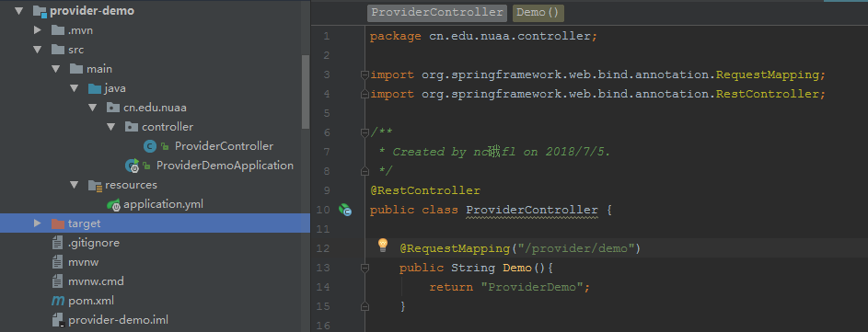Click the orange target folder icon
Screen dimensions: 868x332
click(58, 223)
